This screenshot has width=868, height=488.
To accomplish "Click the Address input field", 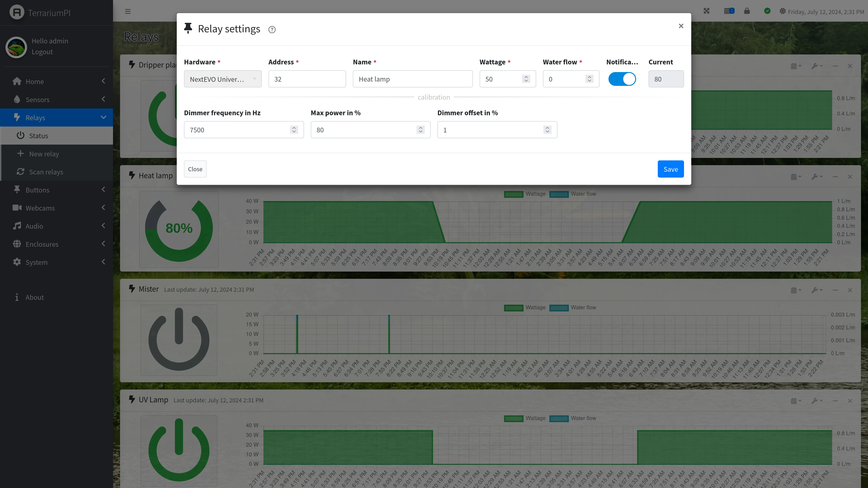I will (307, 79).
